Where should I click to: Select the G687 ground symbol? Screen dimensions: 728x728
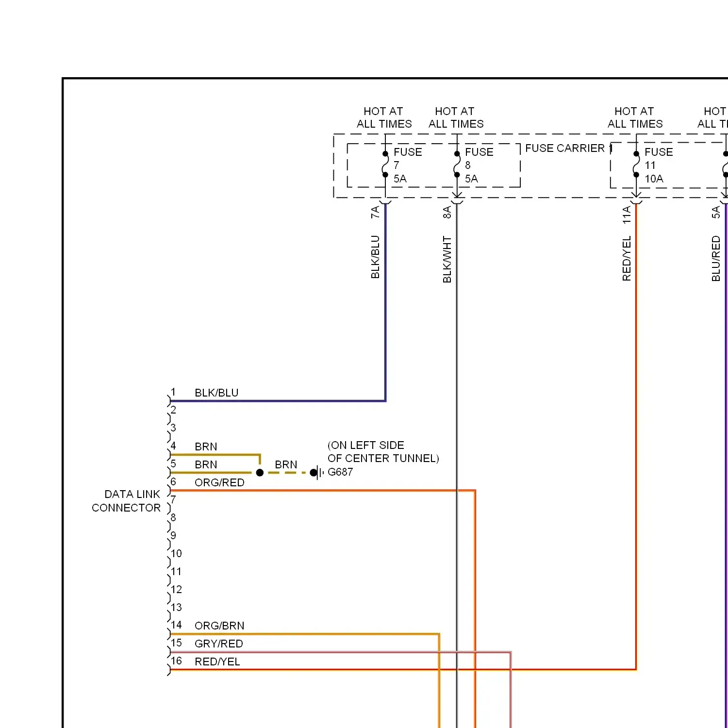pyautogui.click(x=317, y=472)
